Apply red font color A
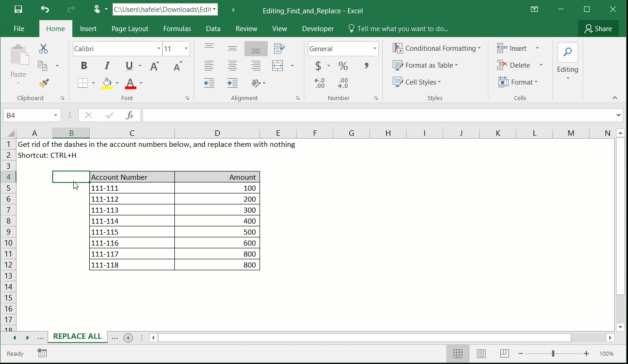 130,83
